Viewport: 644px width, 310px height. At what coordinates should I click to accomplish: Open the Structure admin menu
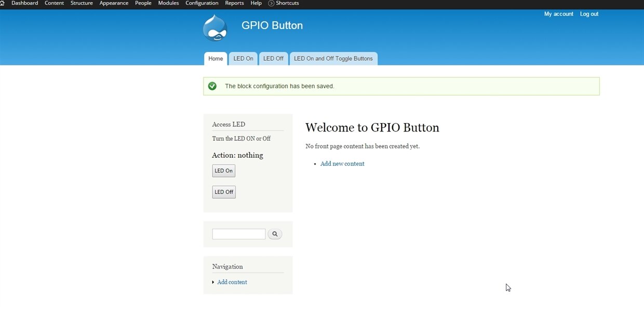click(82, 3)
